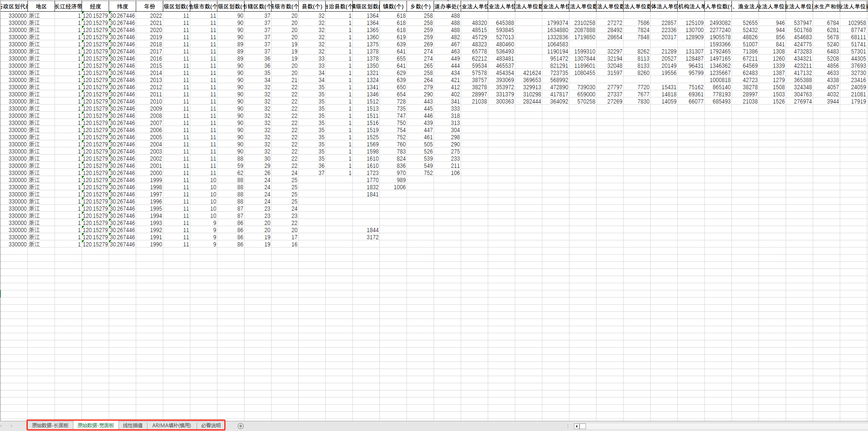
Task: Switch to 原始数据-长面板 sheet tab
Action: point(50,425)
